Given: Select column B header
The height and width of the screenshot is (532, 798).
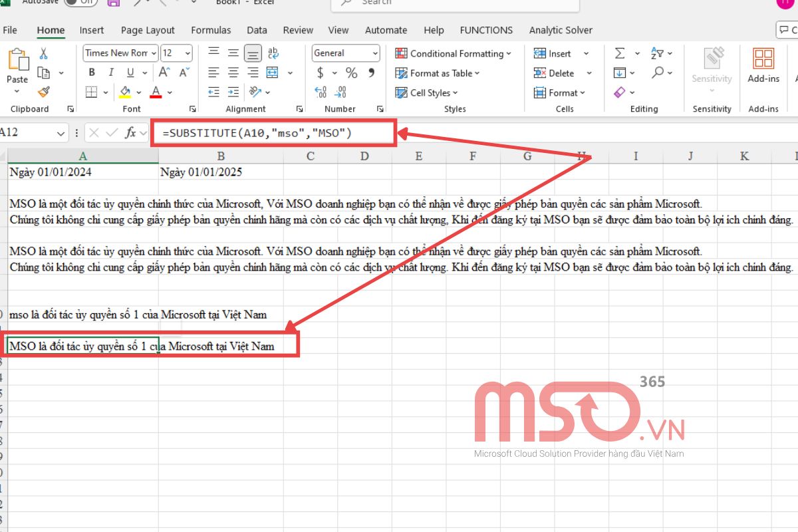Looking at the screenshot, I should coord(221,156).
